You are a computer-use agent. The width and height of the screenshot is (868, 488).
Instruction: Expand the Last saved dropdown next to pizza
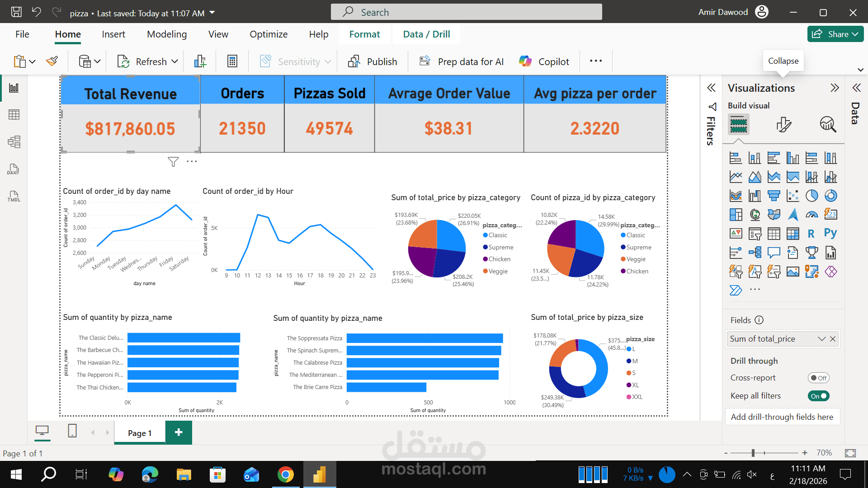(212, 13)
